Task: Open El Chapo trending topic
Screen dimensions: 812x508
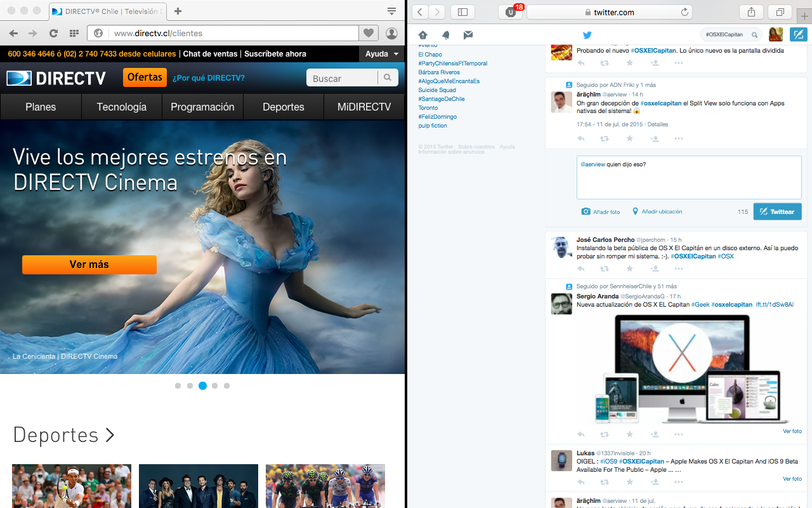Action: [430, 55]
